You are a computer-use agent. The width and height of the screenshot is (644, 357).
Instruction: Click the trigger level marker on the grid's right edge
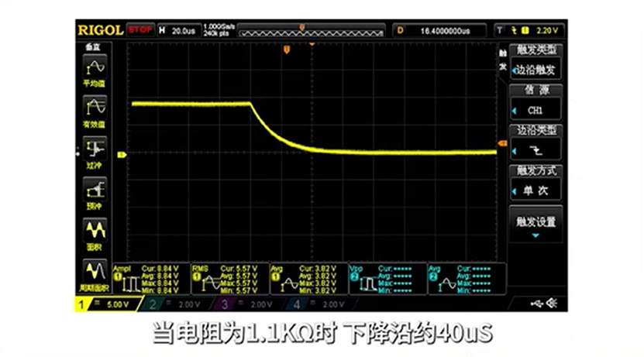pos(502,143)
